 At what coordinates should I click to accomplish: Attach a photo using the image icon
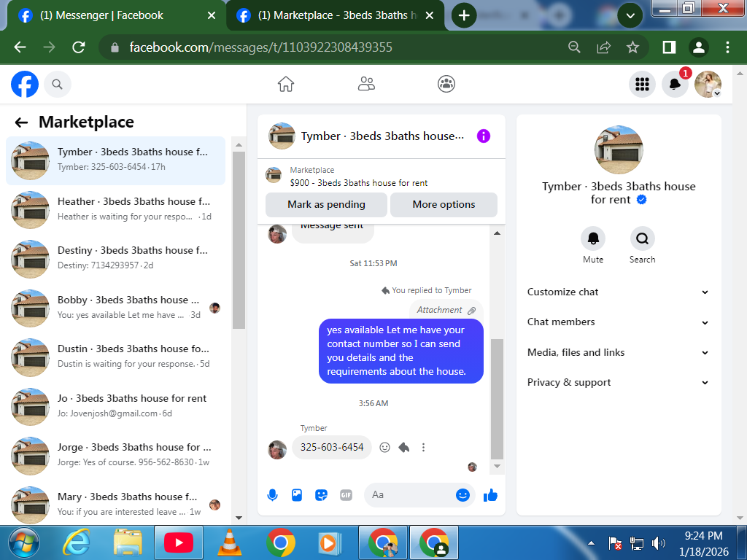point(297,495)
